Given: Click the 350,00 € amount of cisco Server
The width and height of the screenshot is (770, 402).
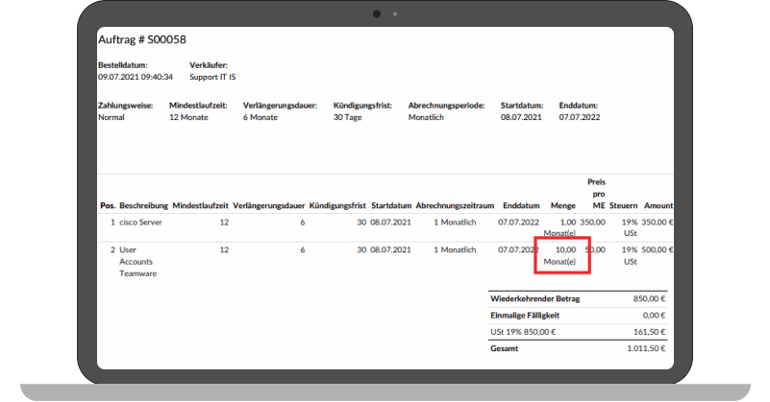Looking at the screenshot, I should click(x=657, y=221).
